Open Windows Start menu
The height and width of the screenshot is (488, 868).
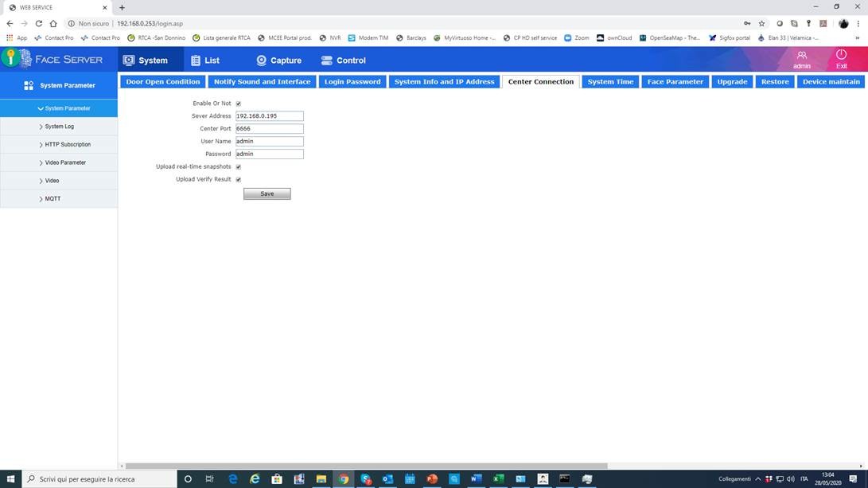click(10, 479)
